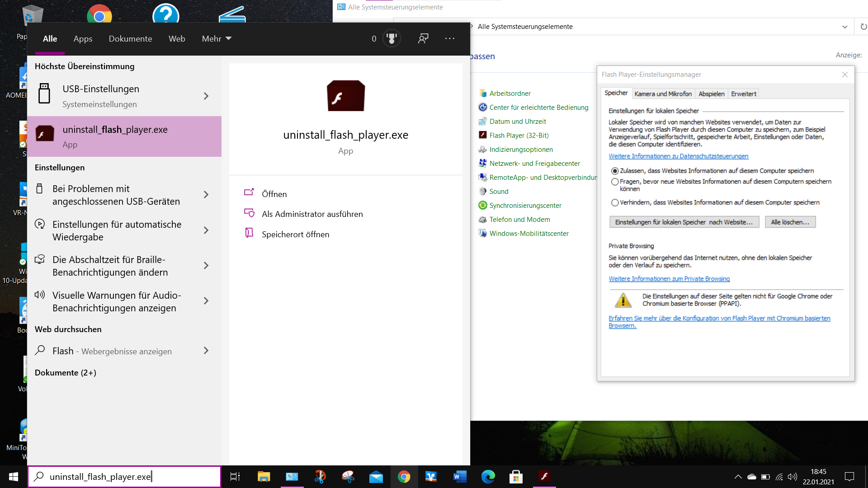Click 'Als Administrator ausführen' action
The height and width of the screenshot is (488, 868).
[312, 214]
